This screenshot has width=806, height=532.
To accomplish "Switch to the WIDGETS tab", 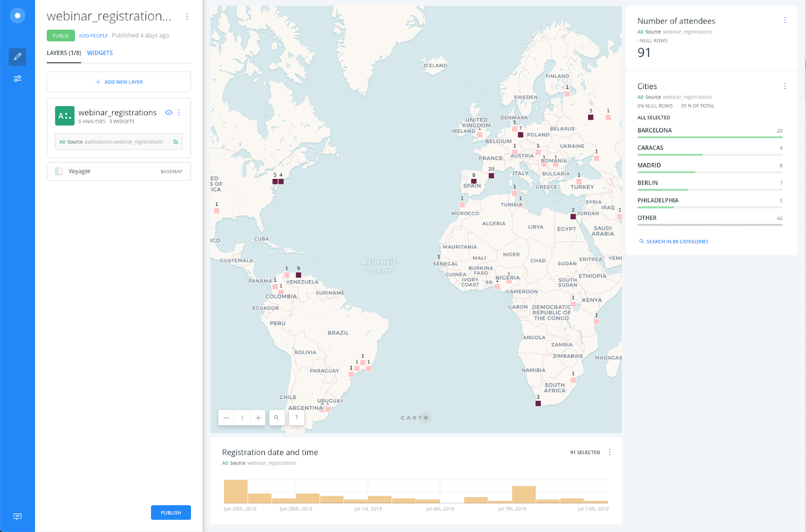I will (x=100, y=53).
